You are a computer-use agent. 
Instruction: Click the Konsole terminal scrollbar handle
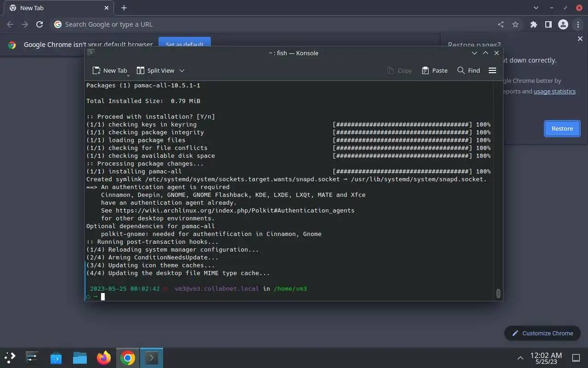(x=498, y=293)
